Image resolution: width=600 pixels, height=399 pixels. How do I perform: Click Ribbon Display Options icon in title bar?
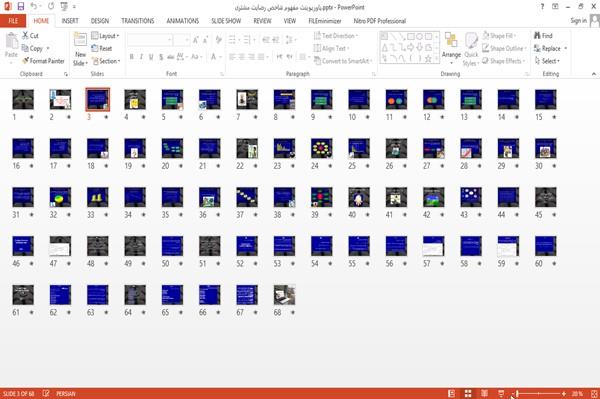coord(555,7)
